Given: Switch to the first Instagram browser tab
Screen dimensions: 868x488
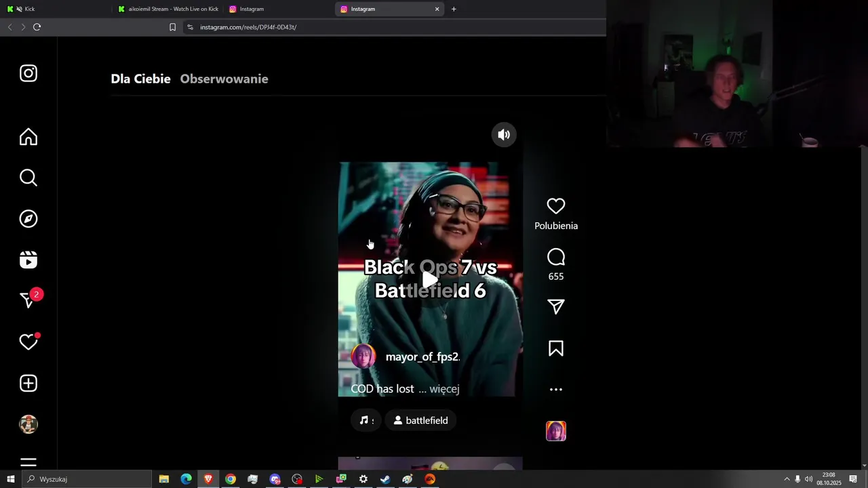Looking at the screenshot, I should [x=278, y=9].
